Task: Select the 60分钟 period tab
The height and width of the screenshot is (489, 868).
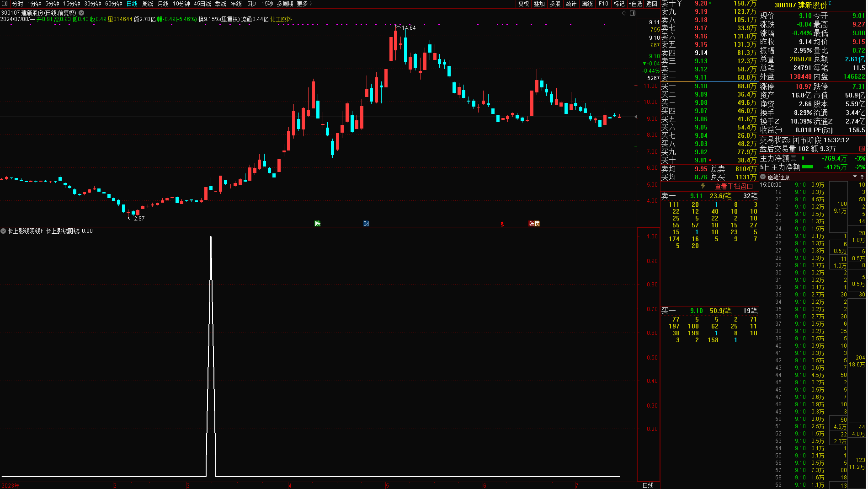Action: click(113, 4)
